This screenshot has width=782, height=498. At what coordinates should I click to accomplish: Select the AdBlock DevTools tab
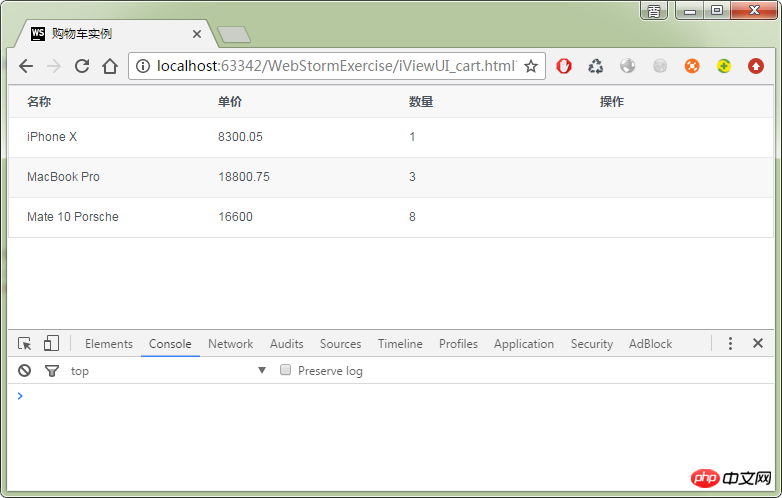click(x=650, y=344)
